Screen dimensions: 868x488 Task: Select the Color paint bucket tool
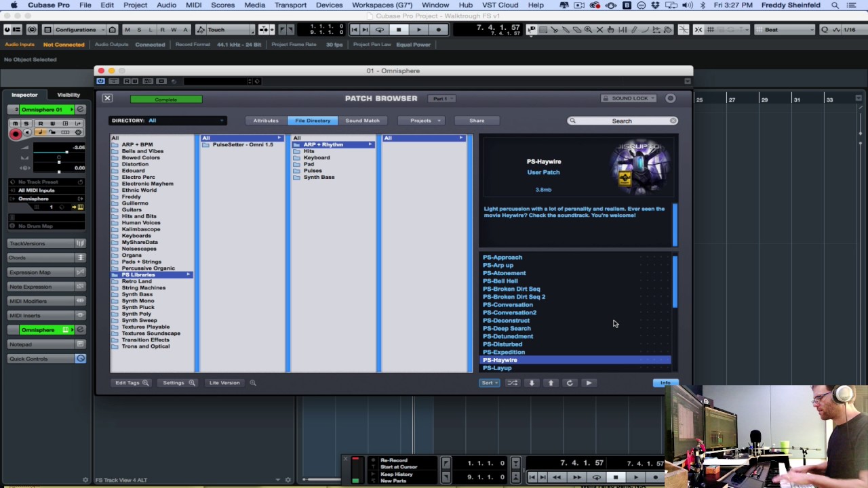[668, 30]
